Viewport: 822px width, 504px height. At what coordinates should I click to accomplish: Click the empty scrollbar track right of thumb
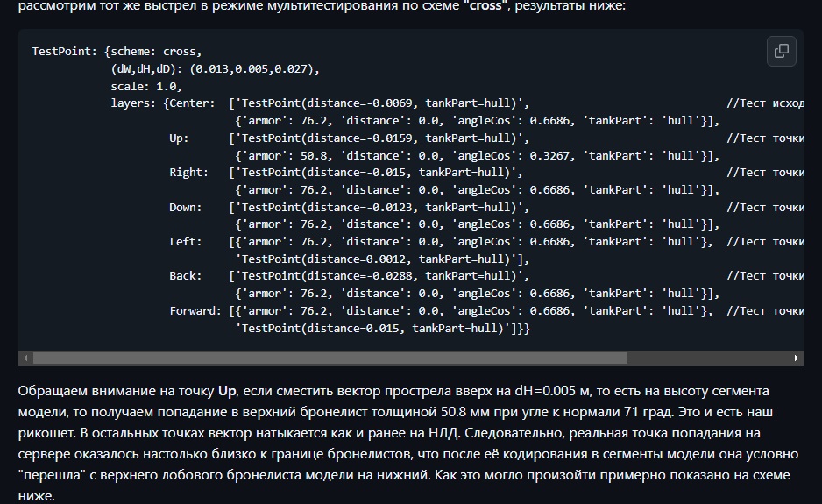(708, 358)
